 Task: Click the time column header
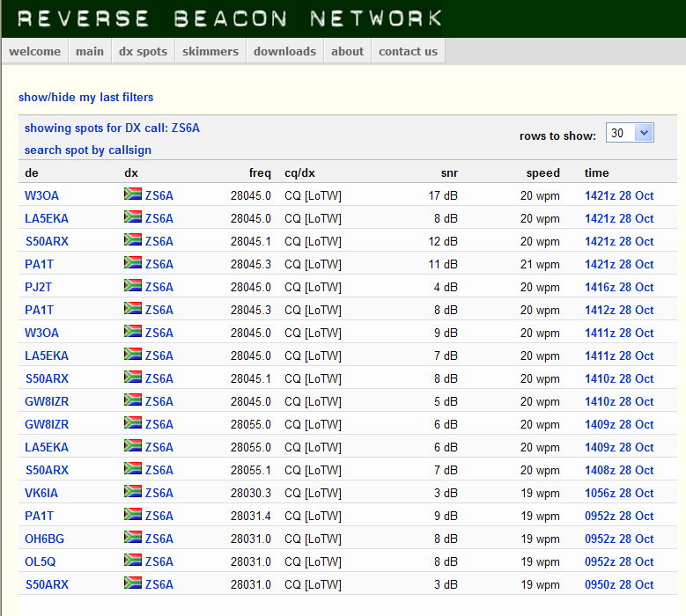click(597, 173)
